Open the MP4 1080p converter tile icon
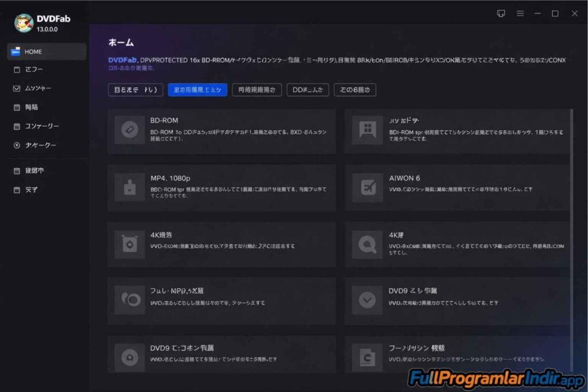 129,187
